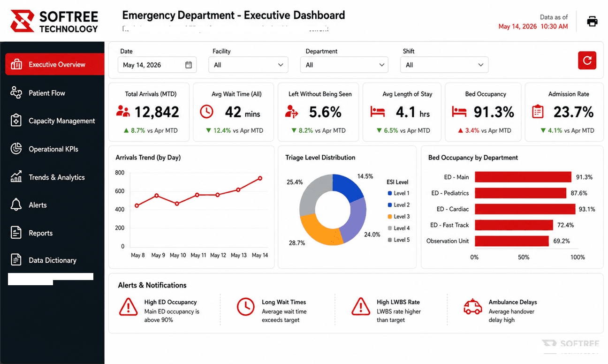Click the Executive Overview sidebar icon
Screen dimensions: 608x364
click(x=16, y=64)
